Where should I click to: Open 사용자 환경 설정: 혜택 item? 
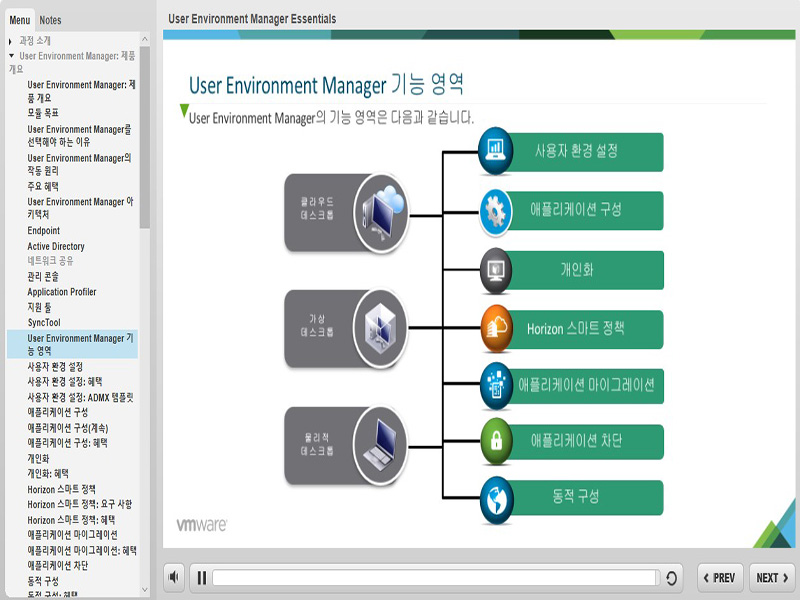(x=65, y=382)
